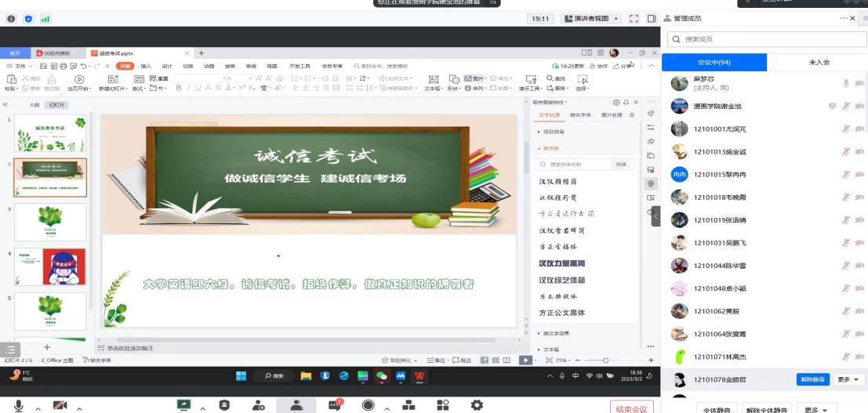Image resolution: width=868 pixels, height=413 pixels.
Task: Toggle mute for 12101001 member microphone
Action: (846, 129)
